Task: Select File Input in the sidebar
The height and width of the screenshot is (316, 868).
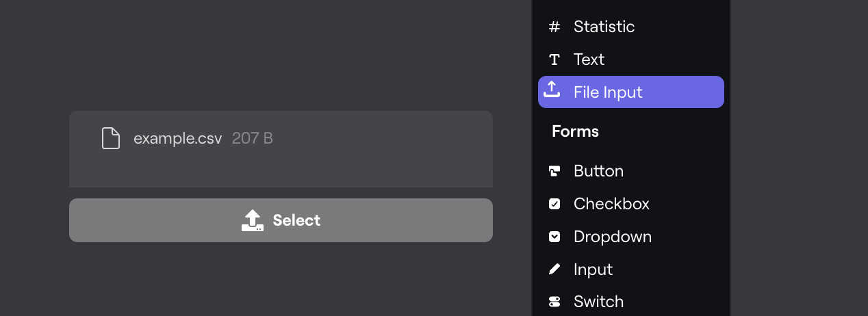Action: pyautogui.click(x=608, y=92)
